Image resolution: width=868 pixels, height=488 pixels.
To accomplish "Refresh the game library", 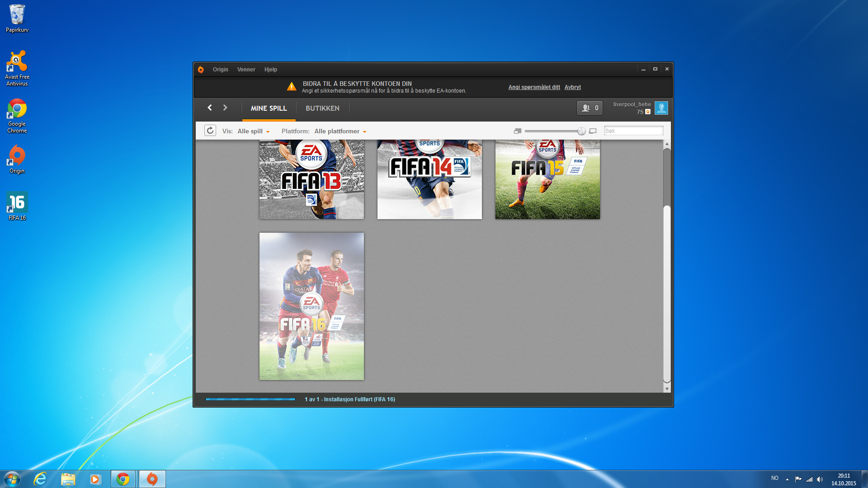I will [x=210, y=131].
